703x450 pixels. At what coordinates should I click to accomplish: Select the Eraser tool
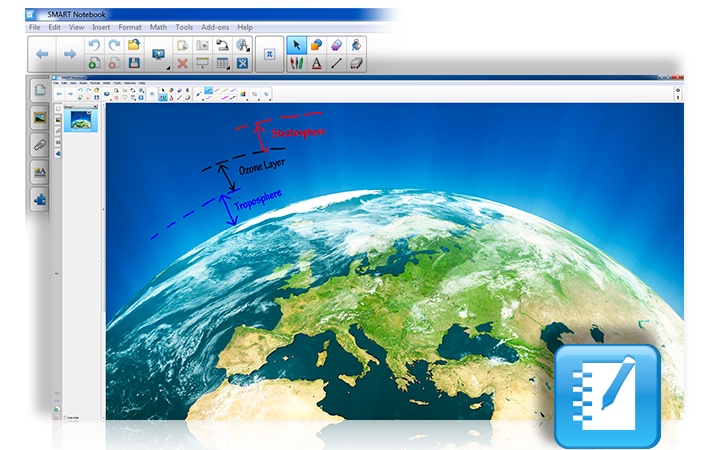(x=337, y=45)
